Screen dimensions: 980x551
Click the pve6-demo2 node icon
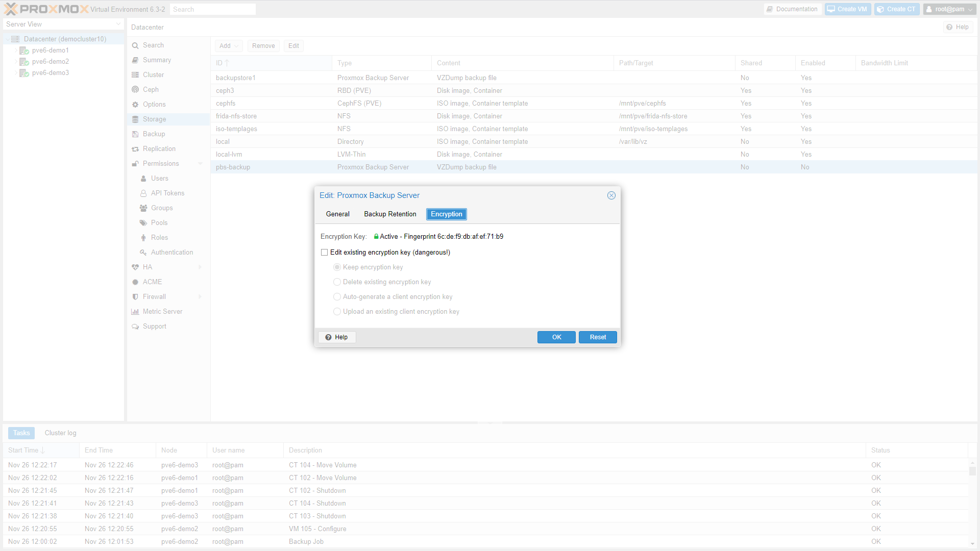click(x=24, y=62)
